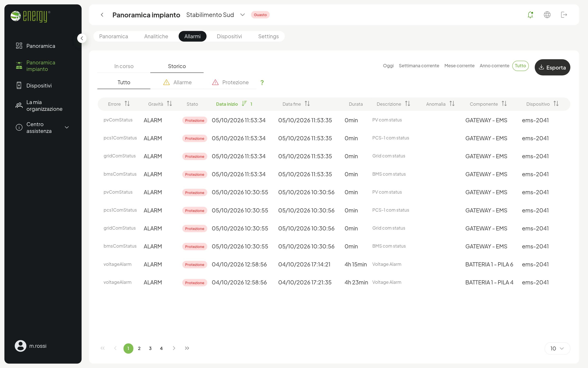Click the Esporta button
Image resolution: width=588 pixels, height=368 pixels.
pos(552,67)
